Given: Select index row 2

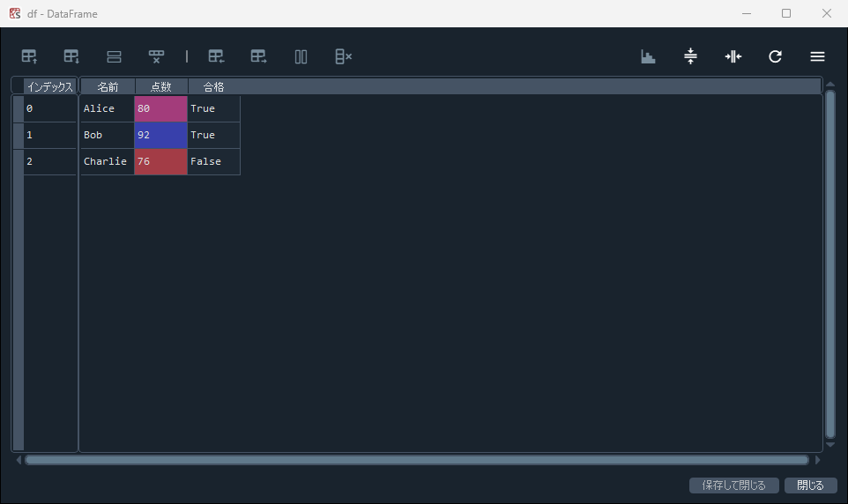Looking at the screenshot, I should tap(49, 162).
